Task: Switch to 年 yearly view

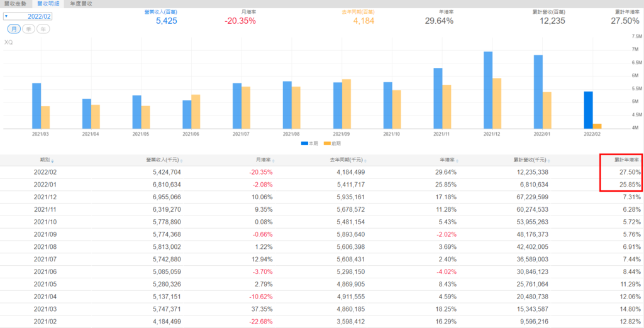Action: click(x=43, y=29)
